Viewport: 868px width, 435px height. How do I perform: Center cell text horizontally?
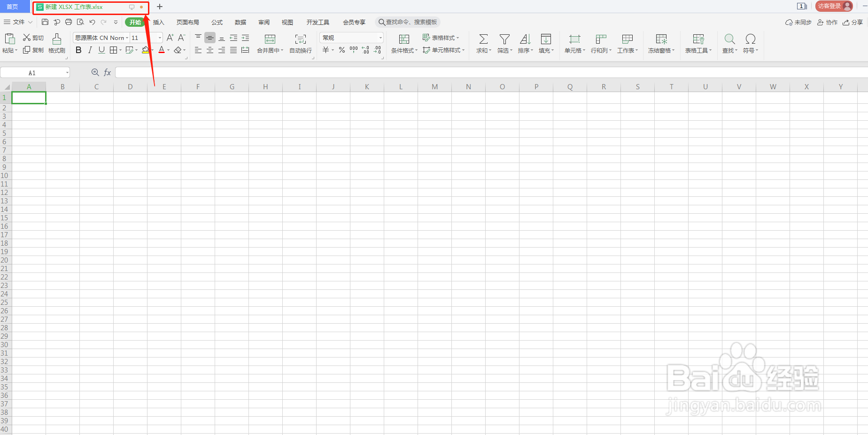(210, 50)
